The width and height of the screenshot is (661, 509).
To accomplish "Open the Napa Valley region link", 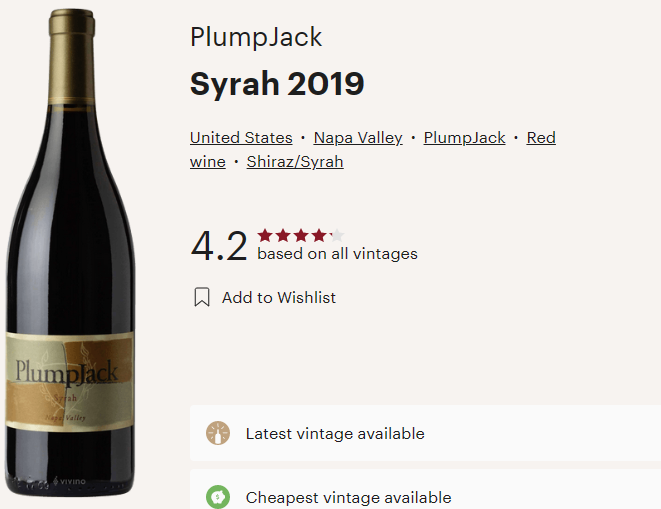I will tap(358, 138).
